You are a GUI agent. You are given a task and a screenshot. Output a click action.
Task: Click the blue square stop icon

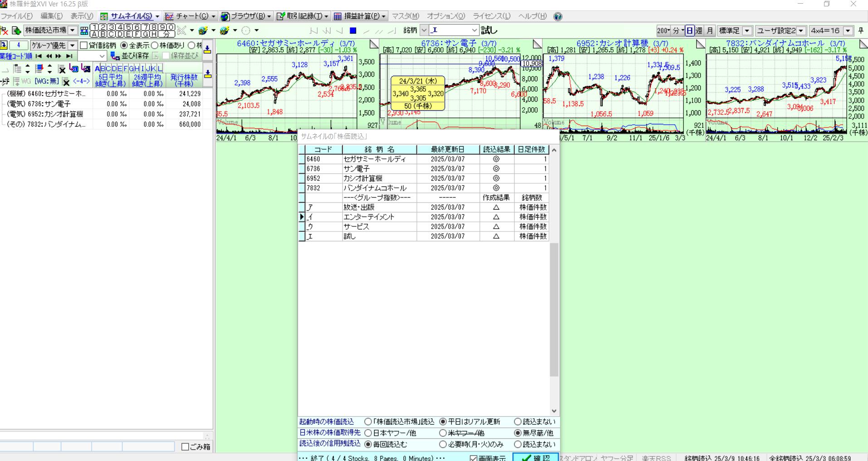point(353,31)
